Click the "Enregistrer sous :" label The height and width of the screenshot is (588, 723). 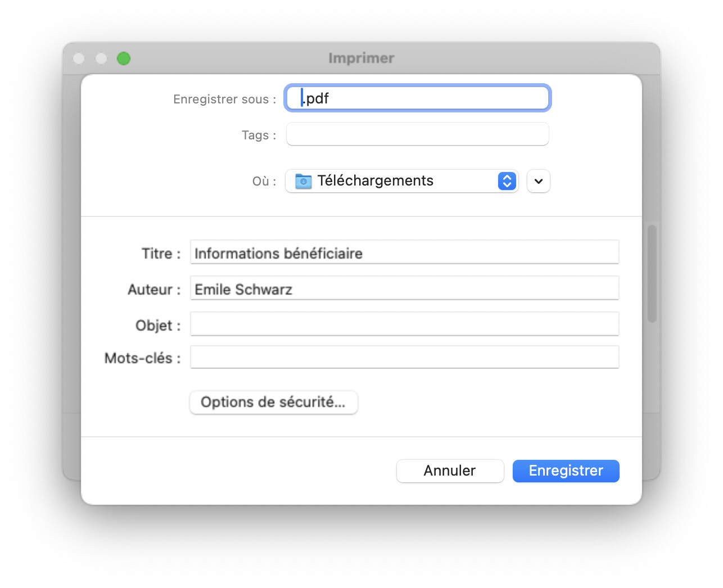[225, 99]
